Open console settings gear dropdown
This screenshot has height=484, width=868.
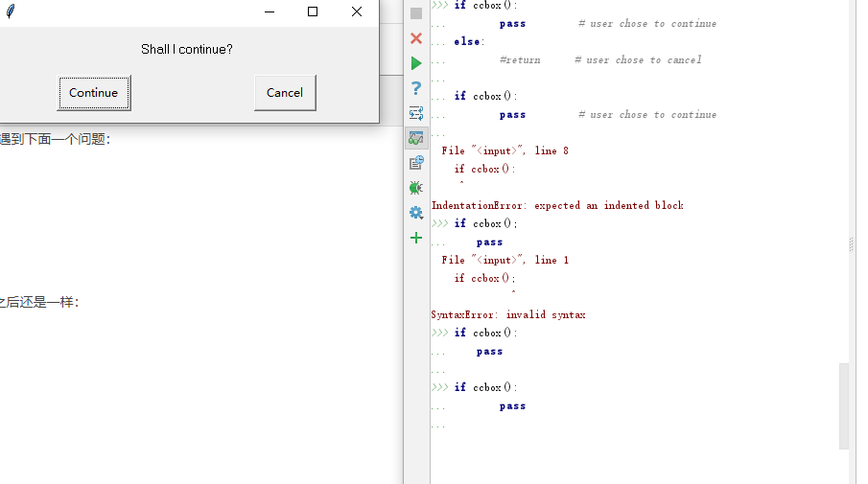416,213
